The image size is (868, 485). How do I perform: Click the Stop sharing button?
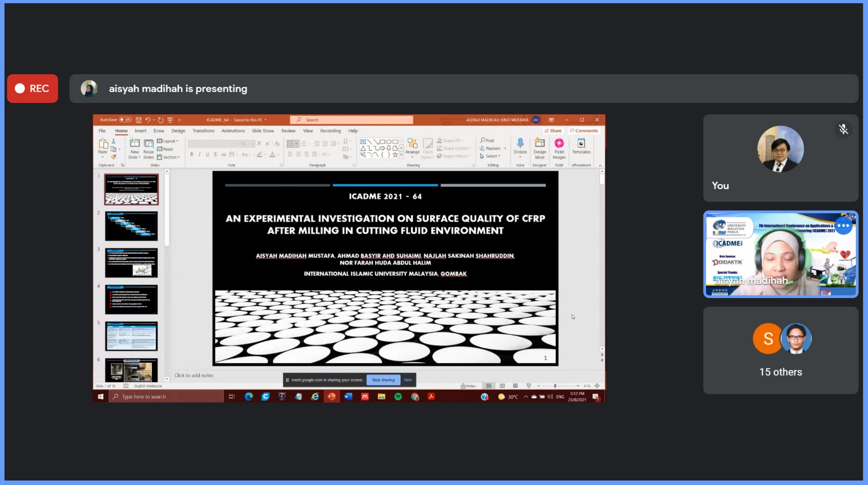(x=383, y=380)
